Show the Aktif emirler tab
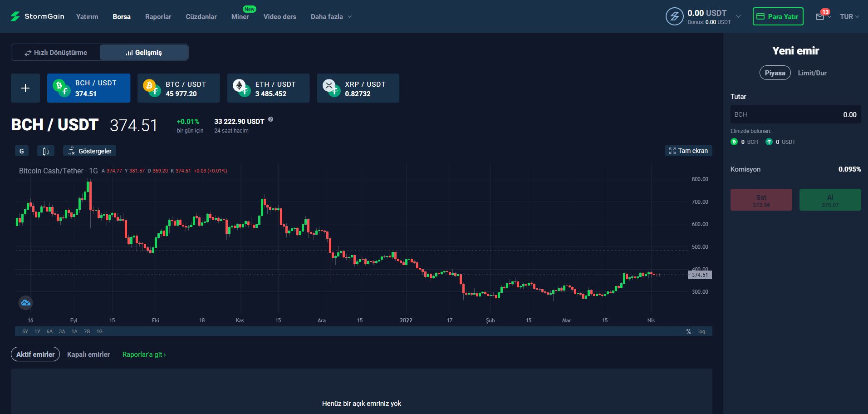 click(35, 354)
